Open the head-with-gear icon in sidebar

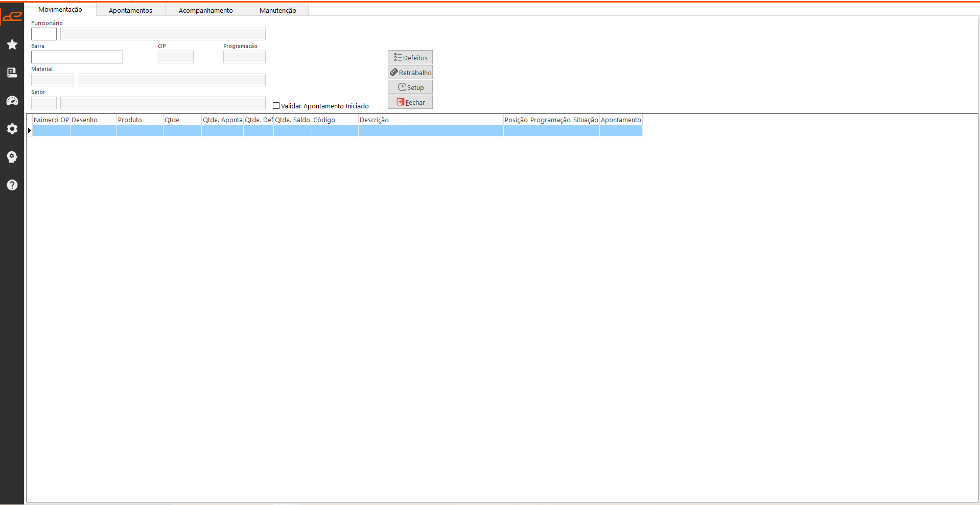pyautogui.click(x=12, y=157)
